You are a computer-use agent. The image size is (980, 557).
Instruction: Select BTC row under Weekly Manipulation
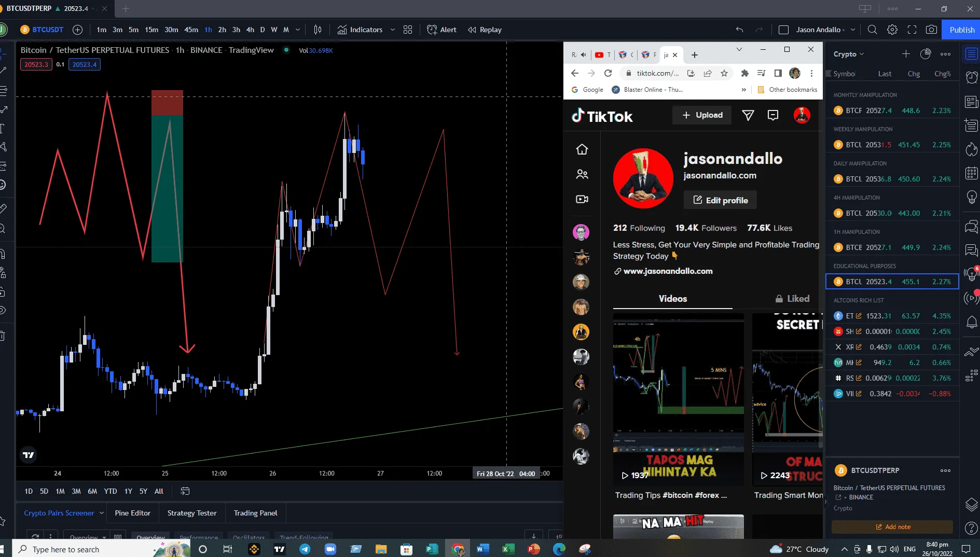click(x=892, y=145)
